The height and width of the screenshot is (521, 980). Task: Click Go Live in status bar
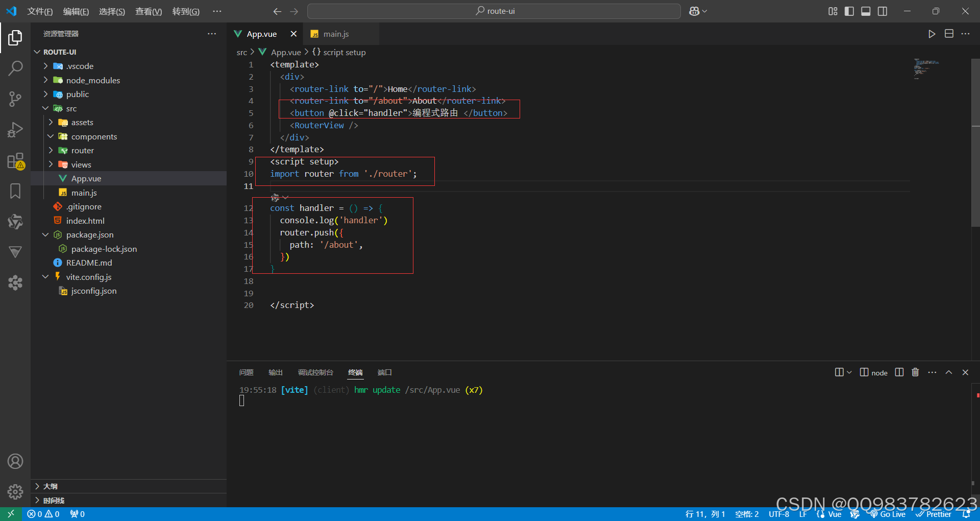[888, 514]
